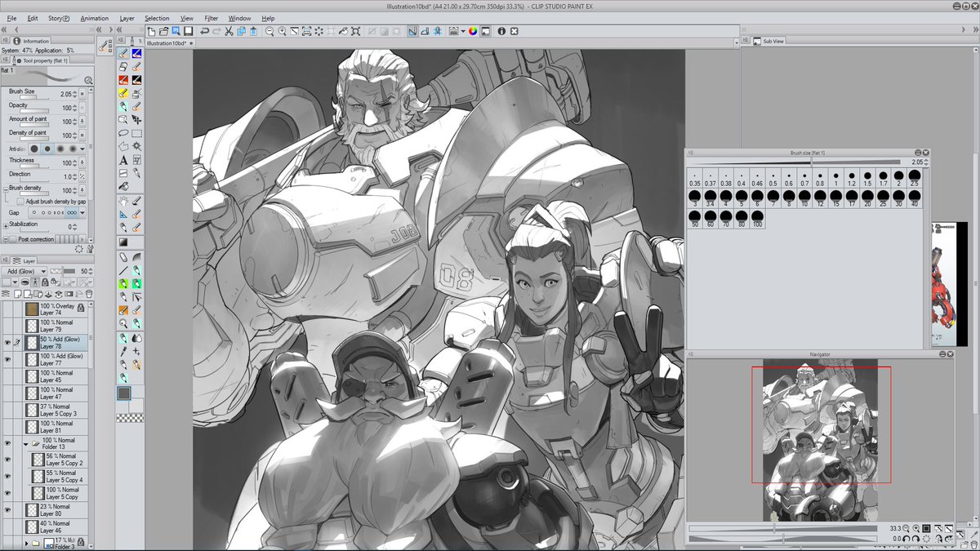Image resolution: width=980 pixels, height=551 pixels.
Task: Click the brush preview magnifier icon
Action: (88, 80)
